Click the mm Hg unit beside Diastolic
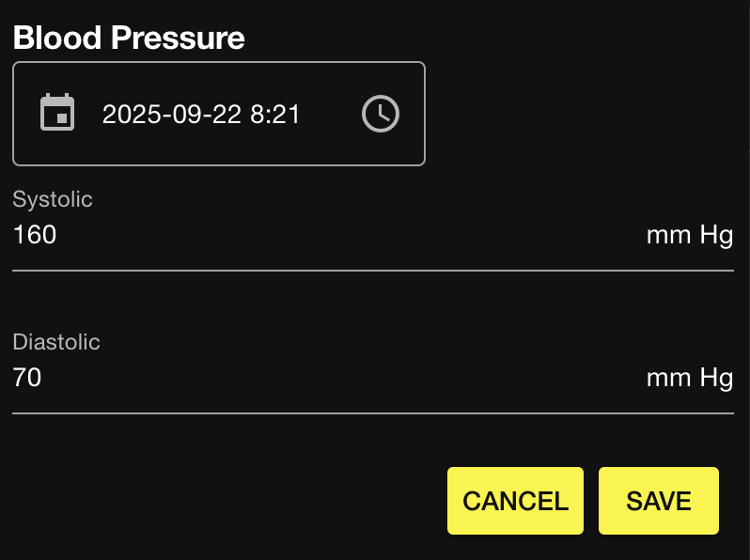 click(689, 378)
